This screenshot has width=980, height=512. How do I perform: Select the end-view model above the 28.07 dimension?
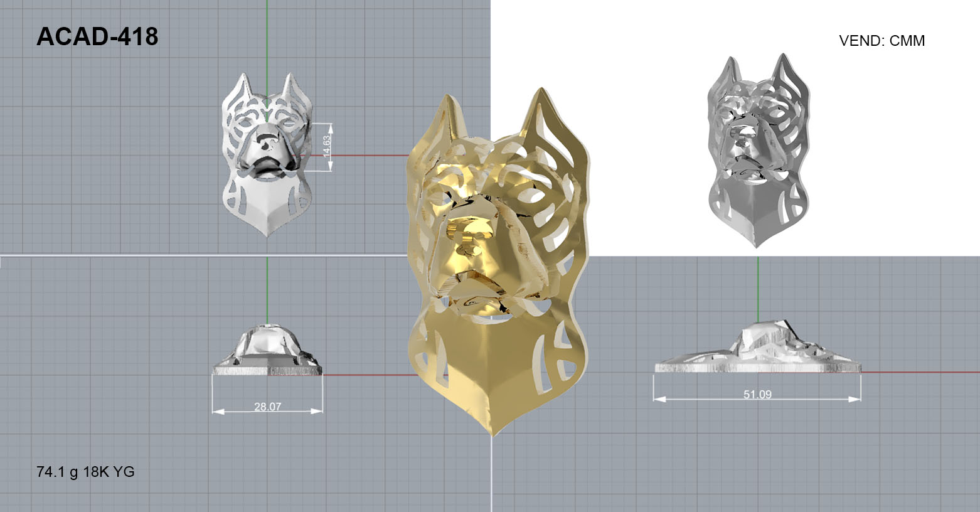point(267,349)
